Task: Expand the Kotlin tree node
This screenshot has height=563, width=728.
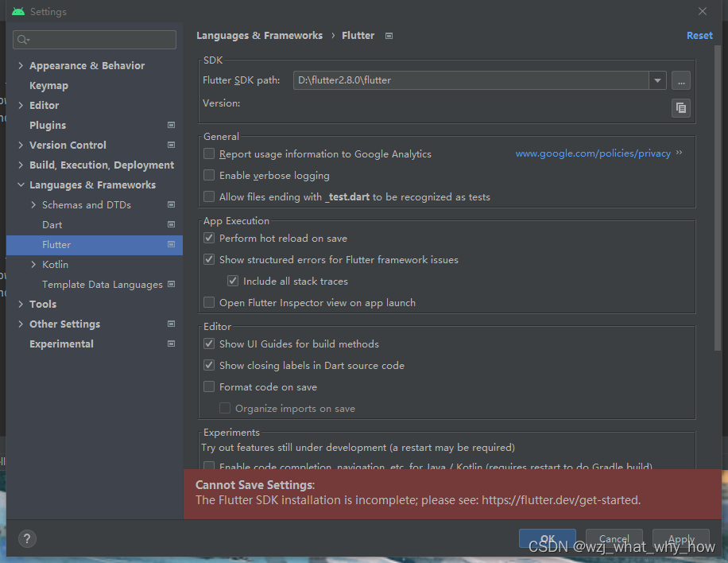Action: pyautogui.click(x=33, y=264)
